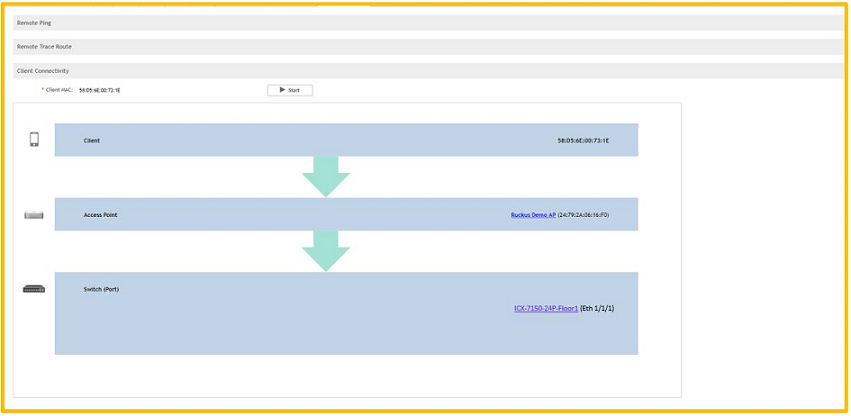The height and width of the screenshot is (416, 851).
Task: Click the arrow between Access Point and Switch
Action: (x=326, y=251)
